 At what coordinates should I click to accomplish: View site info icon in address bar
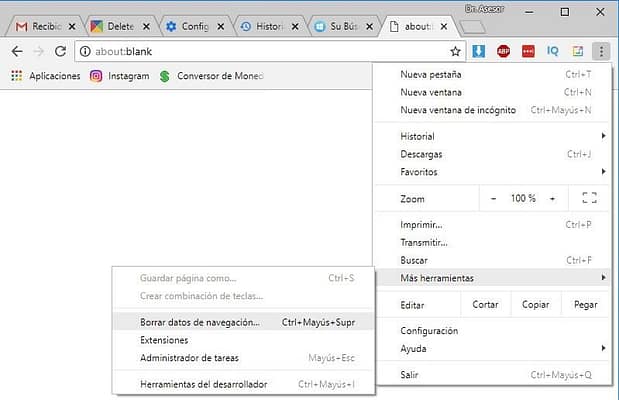(85, 51)
